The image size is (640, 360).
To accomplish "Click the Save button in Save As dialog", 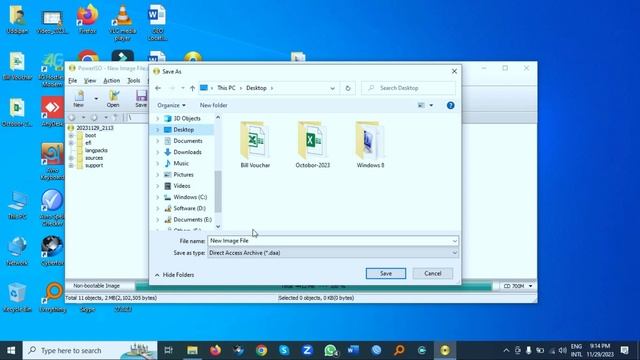I will pos(386,273).
